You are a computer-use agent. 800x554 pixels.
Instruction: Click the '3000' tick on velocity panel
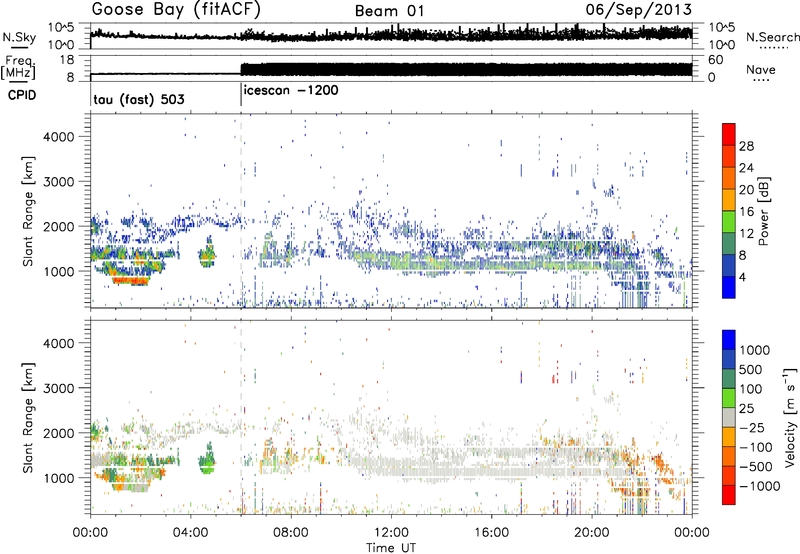[58, 388]
